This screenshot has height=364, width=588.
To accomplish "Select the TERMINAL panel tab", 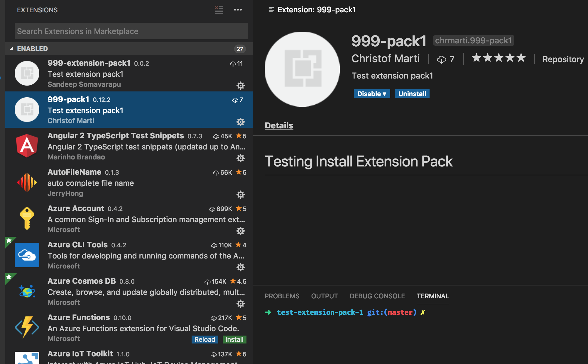I will coord(433,296).
